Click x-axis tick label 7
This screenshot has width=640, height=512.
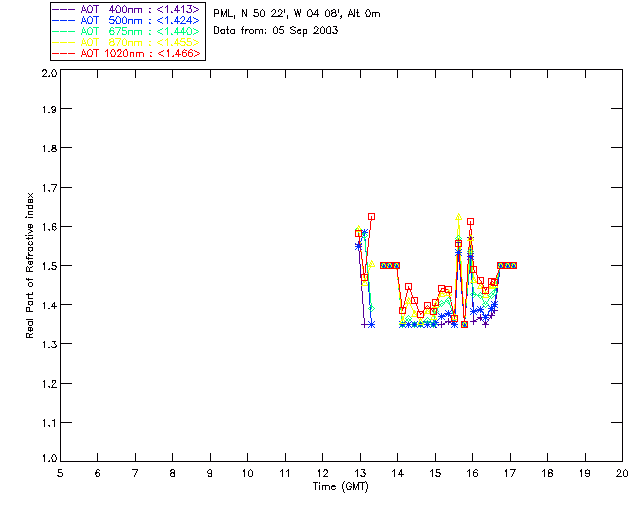click(135, 473)
